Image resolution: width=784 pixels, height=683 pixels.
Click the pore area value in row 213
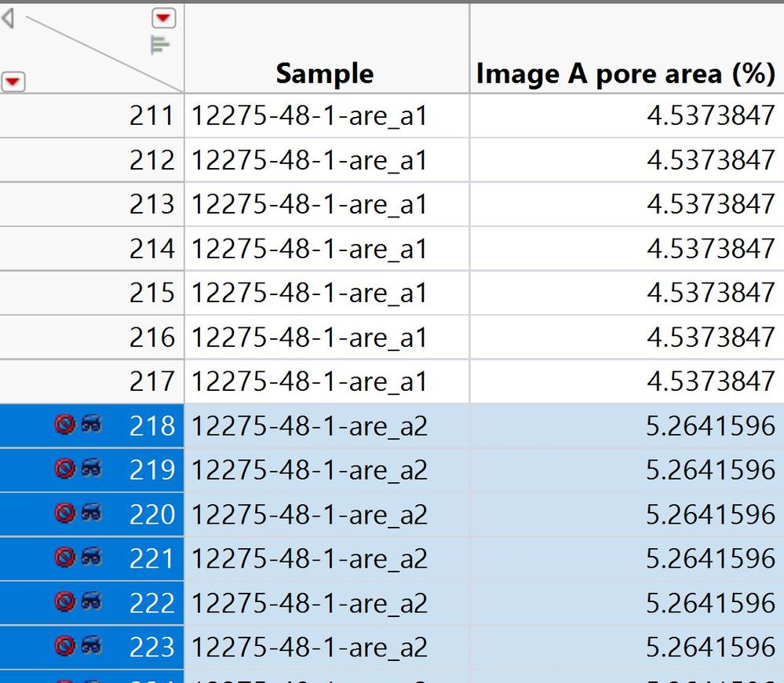627,204
